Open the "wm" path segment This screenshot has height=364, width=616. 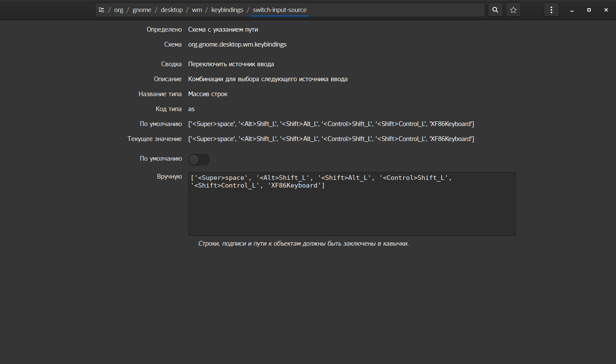pos(197,10)
